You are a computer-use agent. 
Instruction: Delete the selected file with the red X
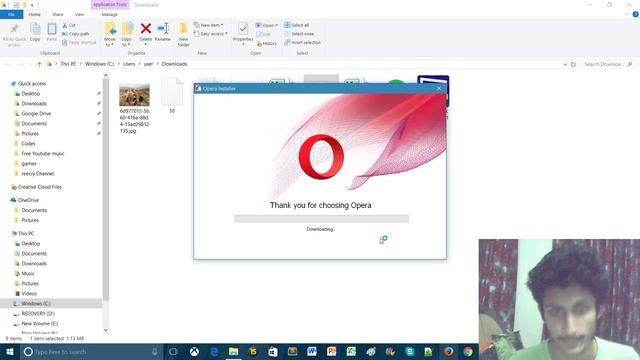[146, 32]
